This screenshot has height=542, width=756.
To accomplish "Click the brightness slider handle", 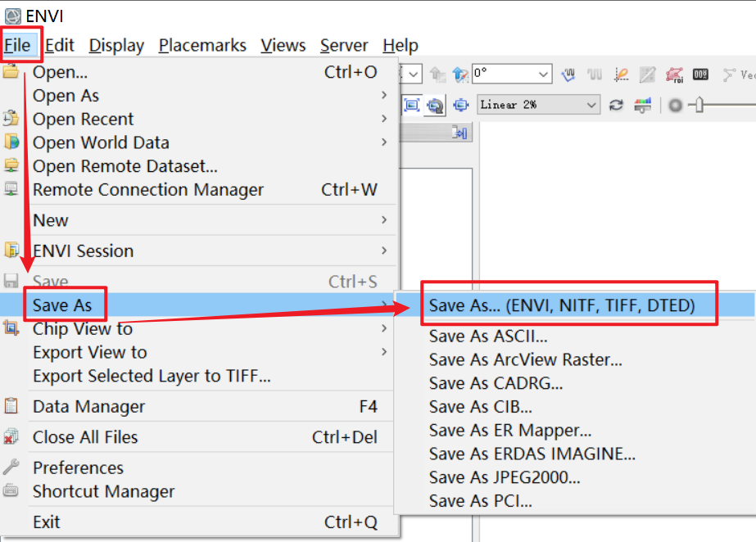I will point(699,105).
